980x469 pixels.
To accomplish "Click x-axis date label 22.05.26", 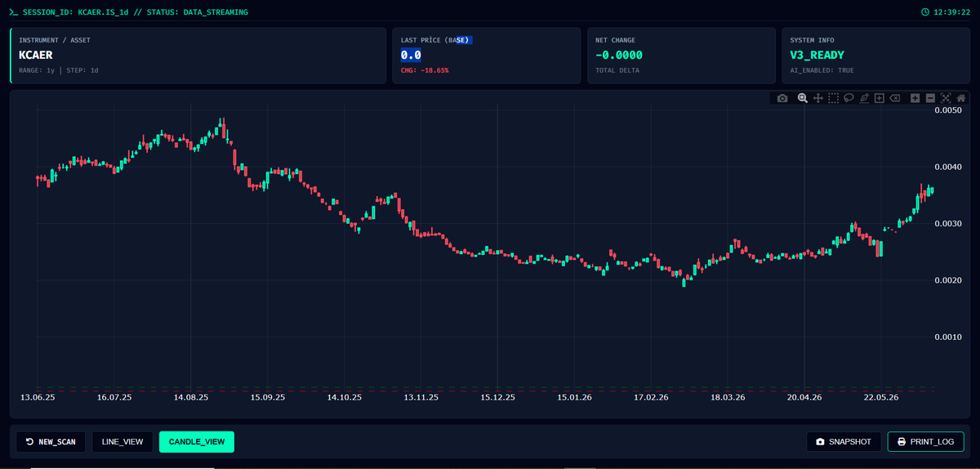I will (881, 398).
